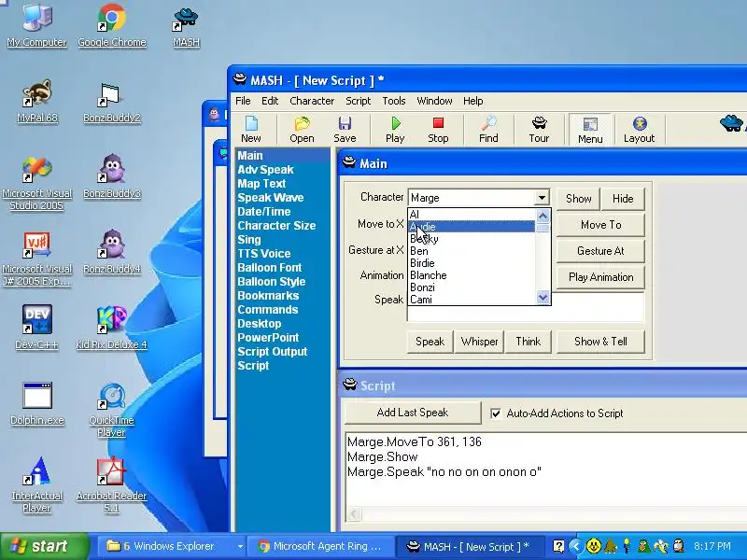Play the script with green Play icon
Viewport: 747px width, 560px height.
(395, 129)
